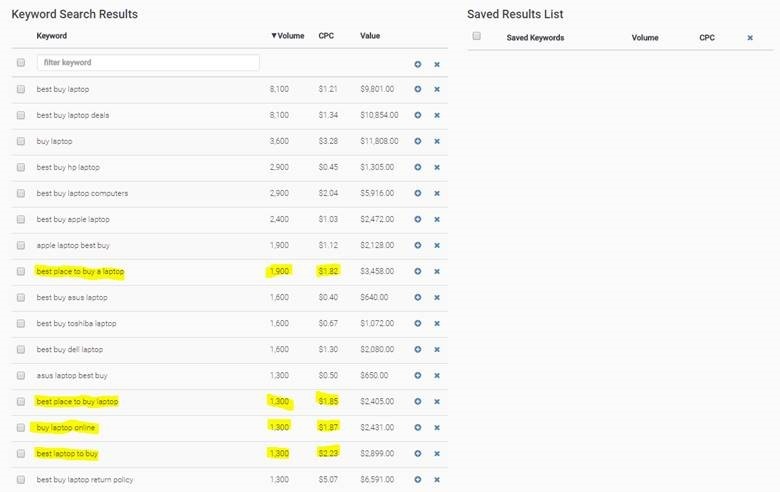780x492 pixels.
Task: Add 'buy laptop online' to saved results
Action: (418, 427)
